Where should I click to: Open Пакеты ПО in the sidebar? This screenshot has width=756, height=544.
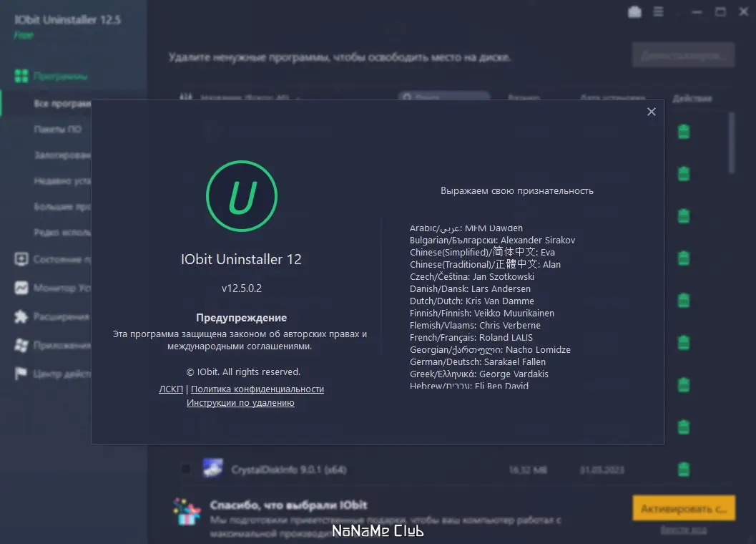click(x=58, y=129)
